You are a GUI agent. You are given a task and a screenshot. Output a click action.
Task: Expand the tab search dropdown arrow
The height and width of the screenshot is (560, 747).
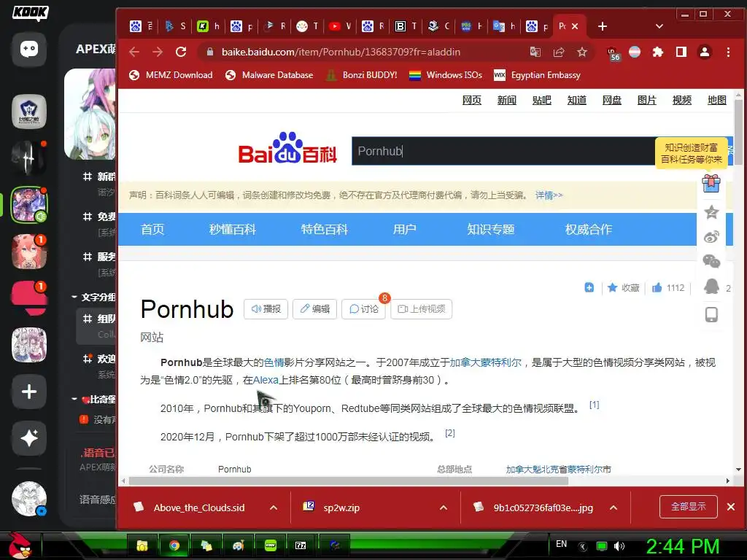click(659, 26)
